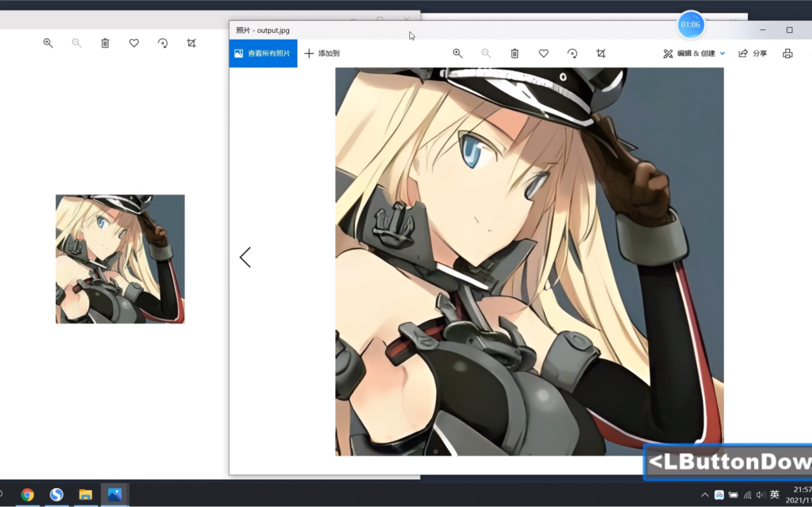Open Wi-Fi network settings in tray
The width and height of the screenshot is (812, 507).
[748, 495]
